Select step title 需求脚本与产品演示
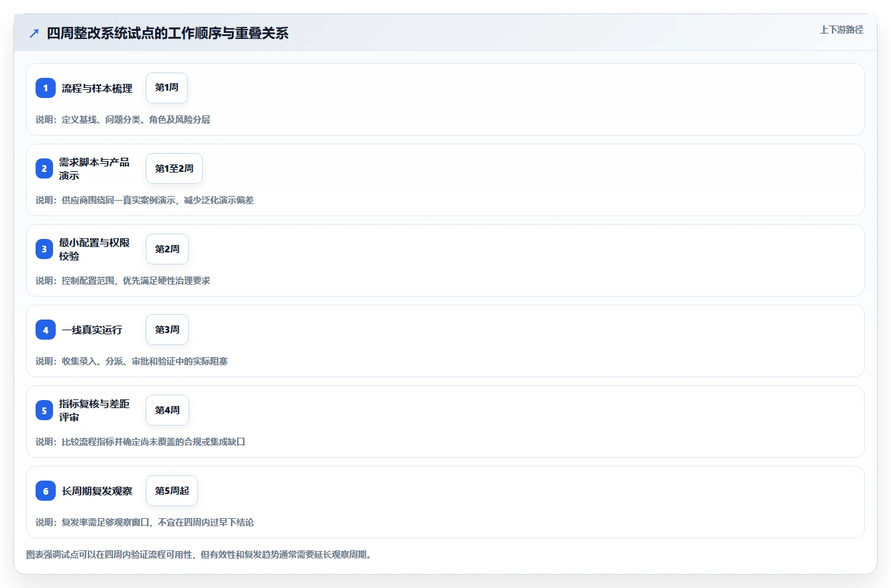The width and height of the screenshot is (891, 588). click(x=94, y=168)
